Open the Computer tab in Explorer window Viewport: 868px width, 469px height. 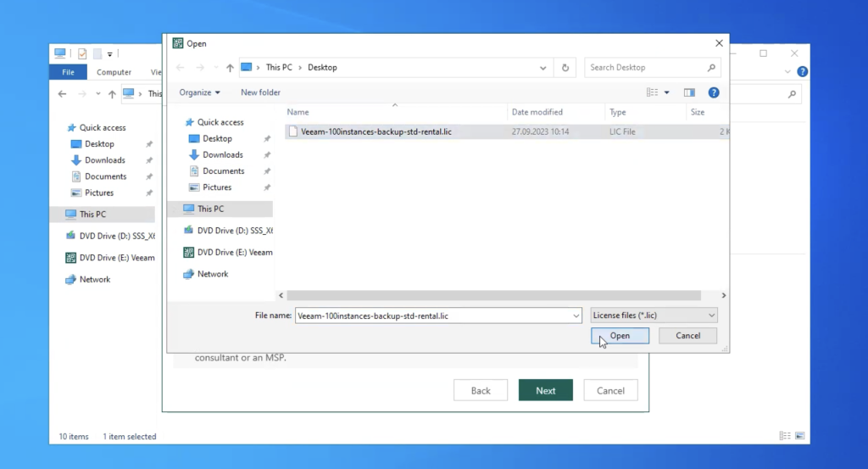114,72
